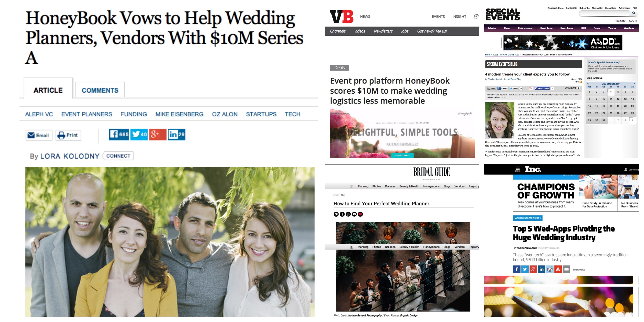
Task: Tweet the article using Twitter 40 icon
Action: (139, 134)
